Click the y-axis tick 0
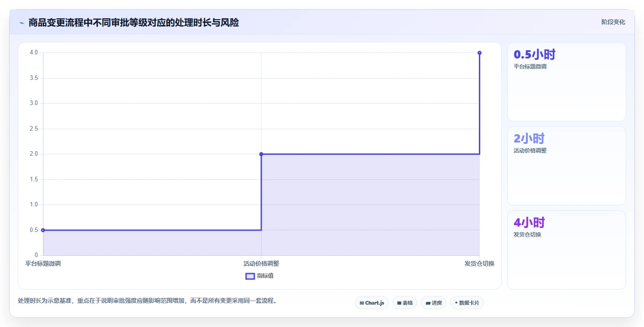644x327 pixels. click(x=36, y=255)
